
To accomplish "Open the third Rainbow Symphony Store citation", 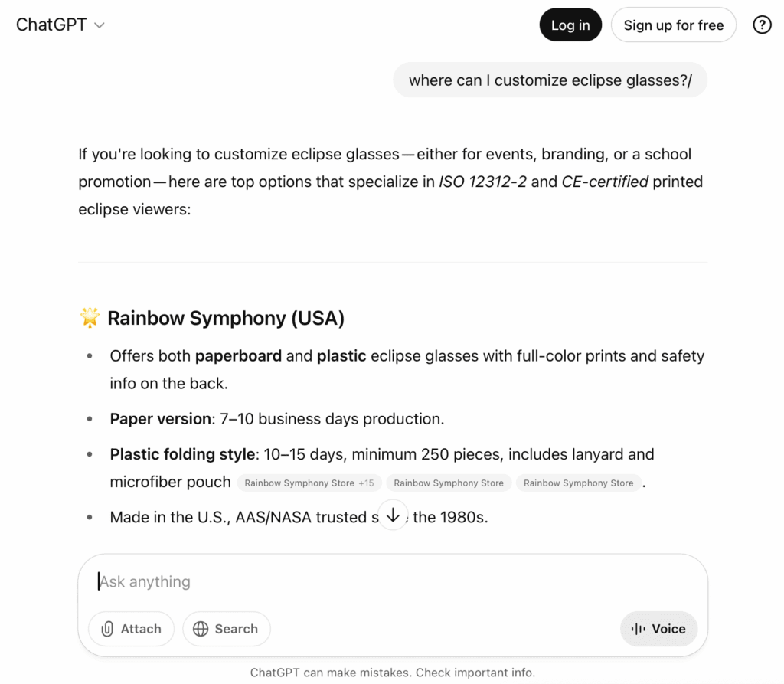I will 578,483.
